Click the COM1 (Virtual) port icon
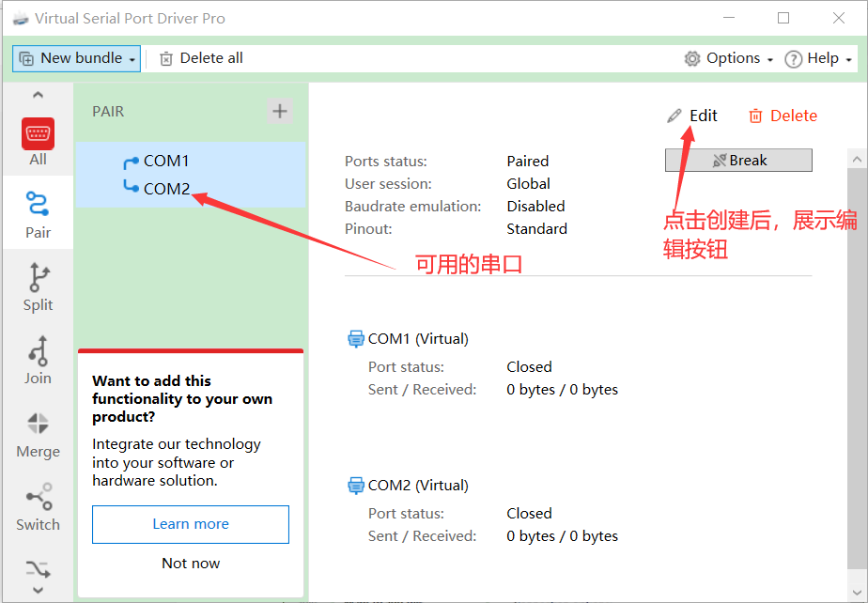 (355, 338)
